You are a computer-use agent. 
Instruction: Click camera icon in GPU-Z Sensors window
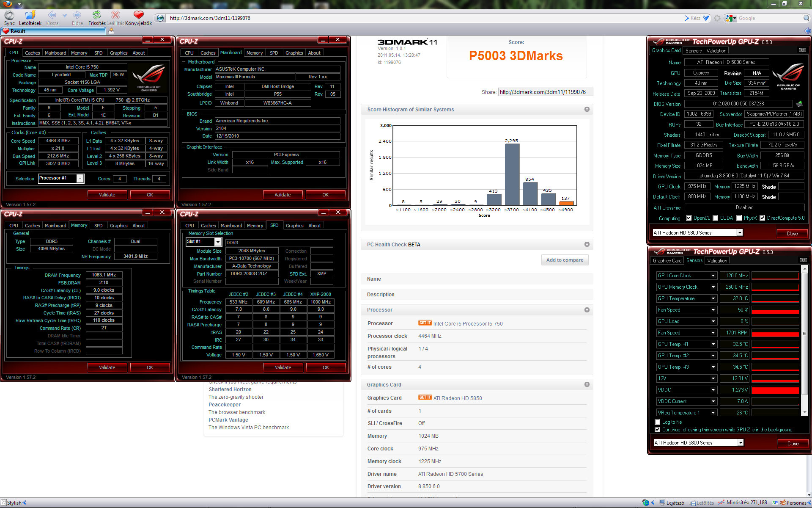[803, 260]
